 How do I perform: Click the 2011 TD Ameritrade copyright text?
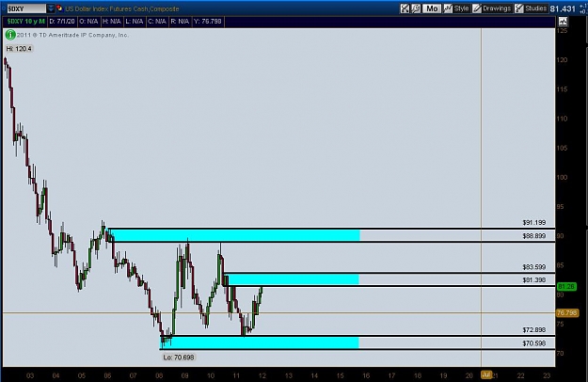(72, 35)
